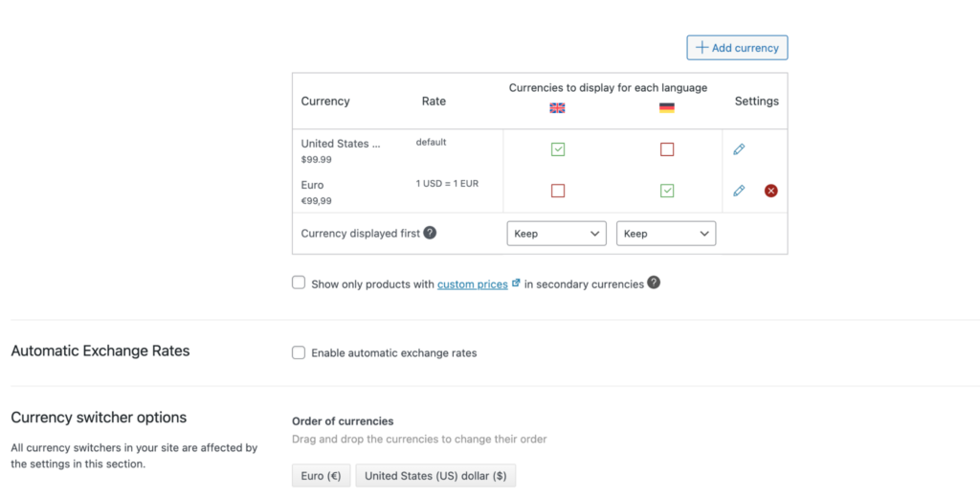Toggle Show only products with custom prices

[299, 284]
